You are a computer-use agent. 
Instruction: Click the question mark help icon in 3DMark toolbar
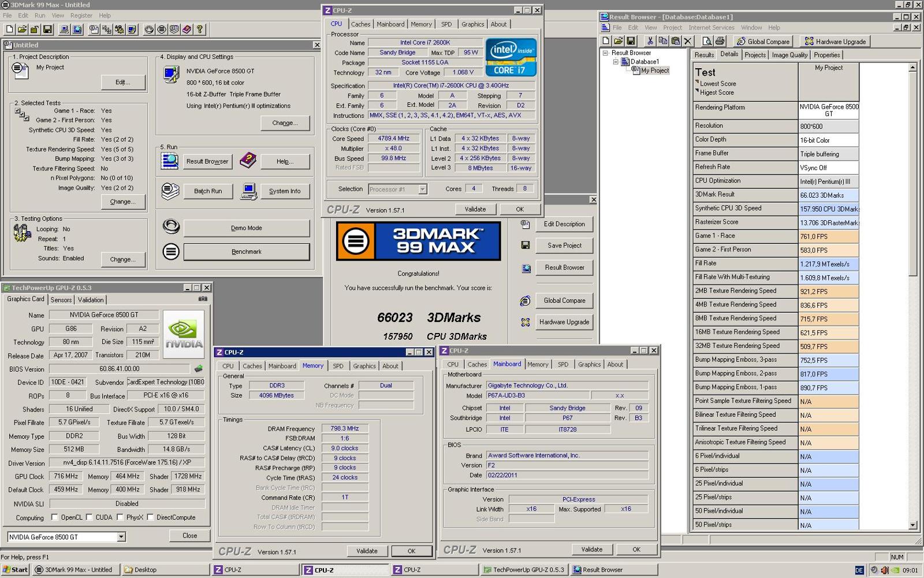200,29
